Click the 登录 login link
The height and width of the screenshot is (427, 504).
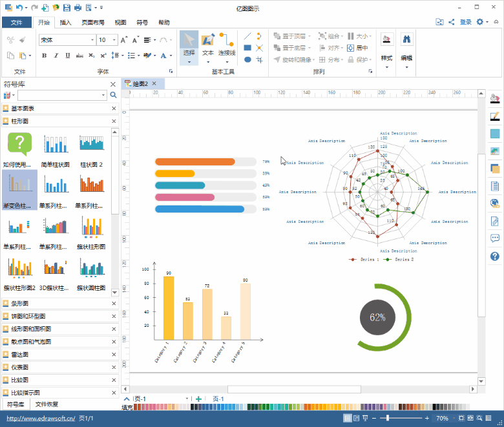[x=465, y=22]
